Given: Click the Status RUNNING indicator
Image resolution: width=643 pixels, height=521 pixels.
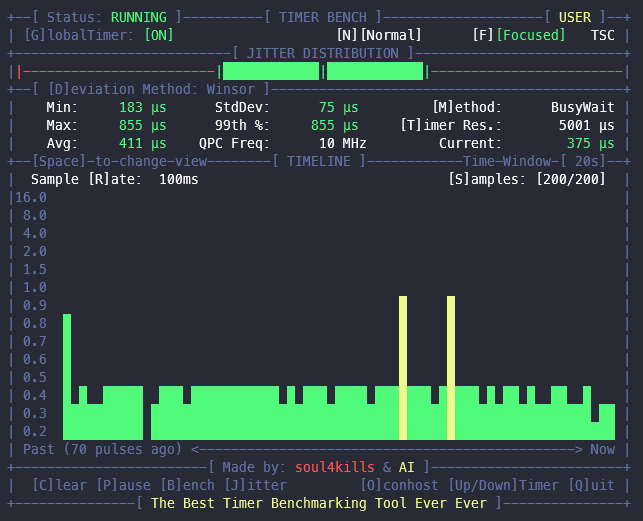Looking at the screenshot, I should click(x=107, y=17).
